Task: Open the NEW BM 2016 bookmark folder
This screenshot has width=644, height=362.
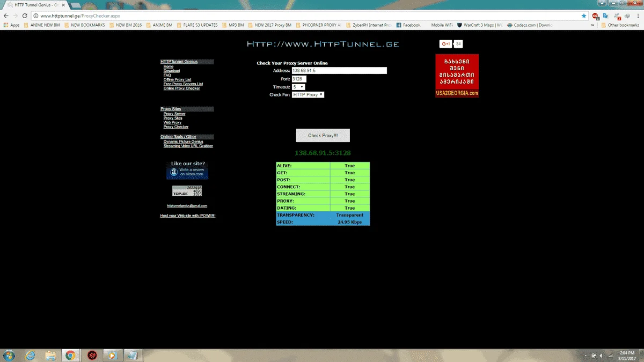Action: pyautogui.click(x=126, y=25)
